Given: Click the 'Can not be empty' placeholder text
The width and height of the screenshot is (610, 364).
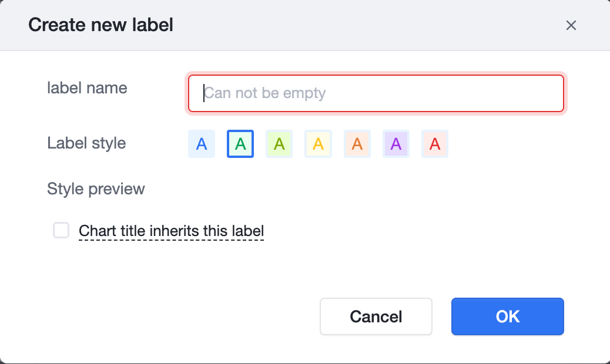Looking at the screenshot, I should coord(265,93).
